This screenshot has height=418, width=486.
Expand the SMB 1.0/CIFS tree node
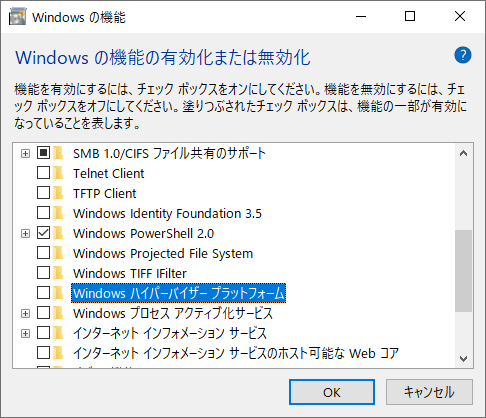[x=25, y=154]
